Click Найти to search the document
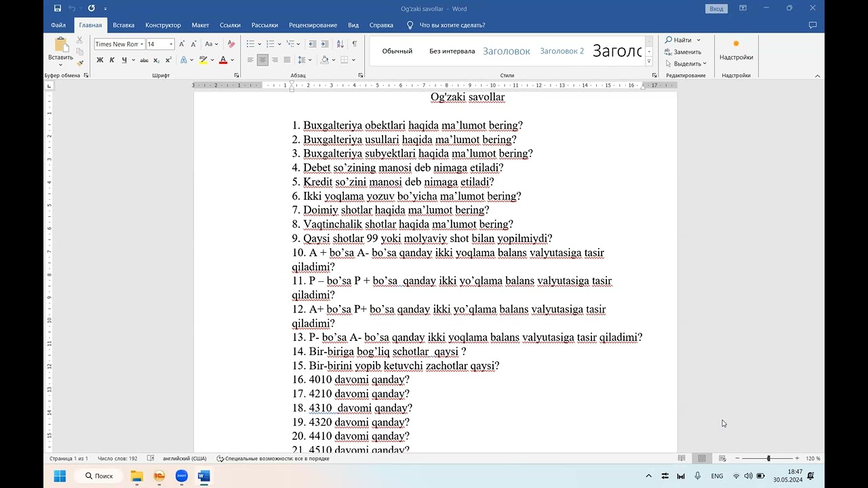The image size is (868, 488). pyautogui.click(x=678, y=40)
